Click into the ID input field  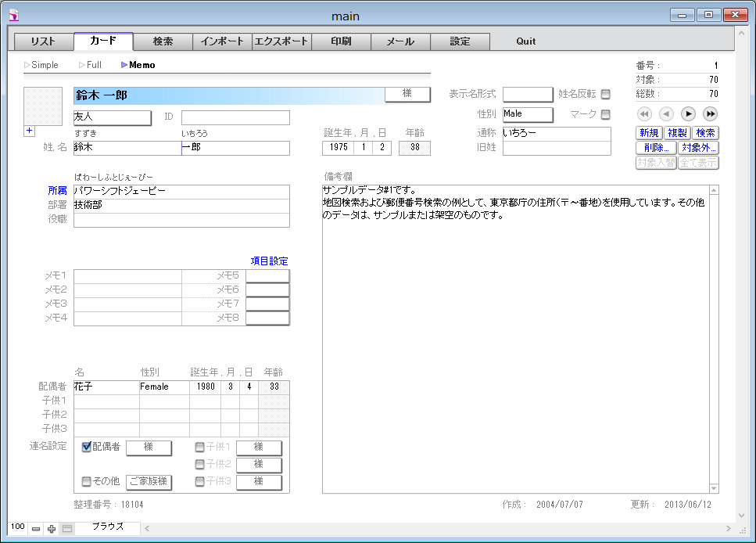click(x=235, y=118)
